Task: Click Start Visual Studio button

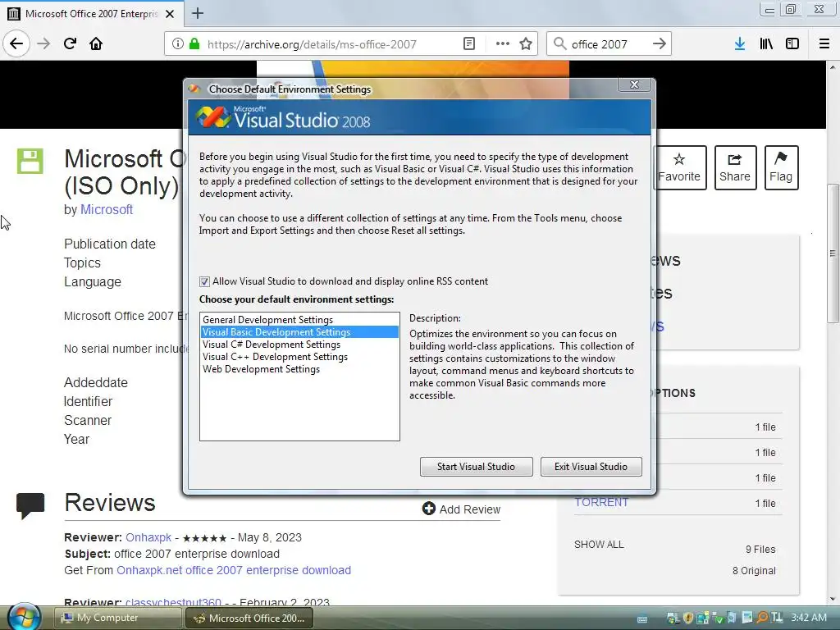Action: point(477,467)
